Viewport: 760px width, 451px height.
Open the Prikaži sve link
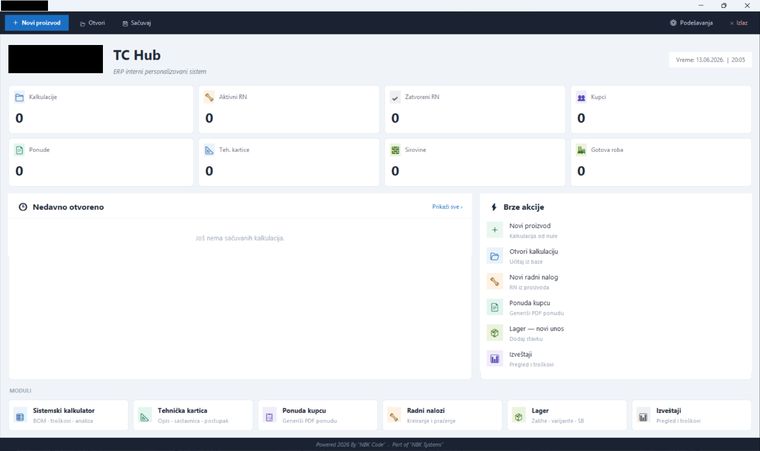(x=447, y=207)
